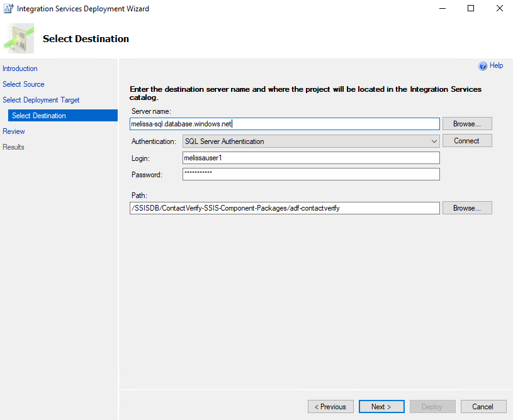513x420 pixels.
Task: Click the Integration Services Deployment Wizard title
Action: point(83,9)
